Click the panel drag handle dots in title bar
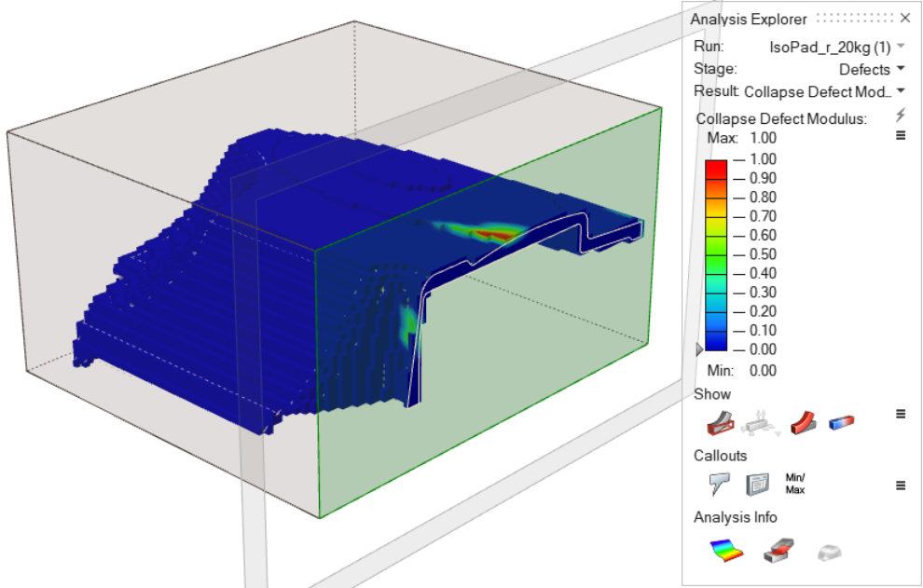This screenshot has width=923, height=588. click(855, 19)
